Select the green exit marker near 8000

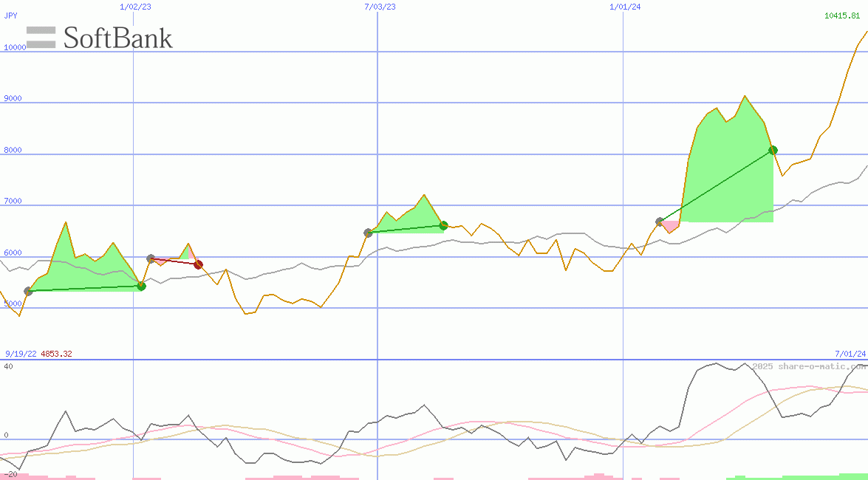point(773,150)
